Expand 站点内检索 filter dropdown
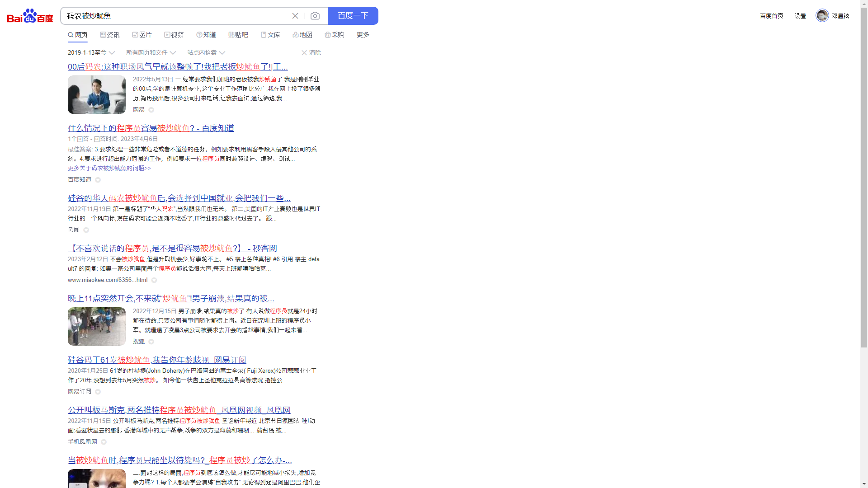This screenshot has width=868, height=488. pos(206,53)
